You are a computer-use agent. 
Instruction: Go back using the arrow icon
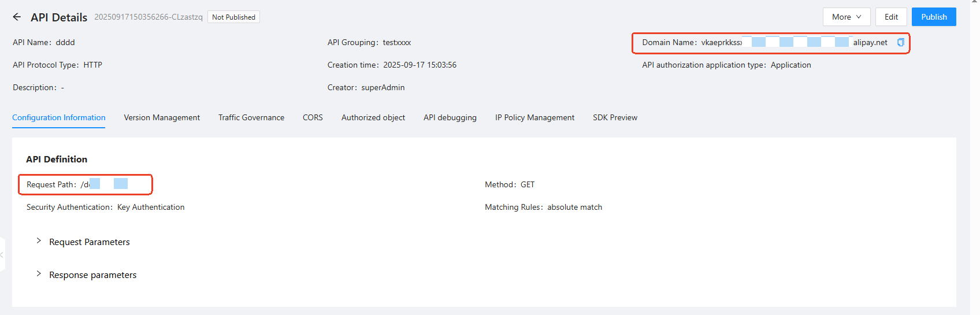point(17,17)
